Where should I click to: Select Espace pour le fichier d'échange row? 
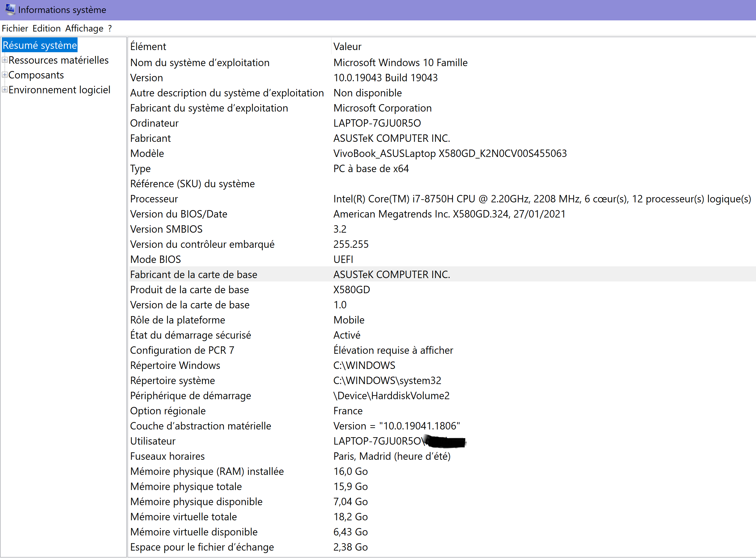coord(202,547)
